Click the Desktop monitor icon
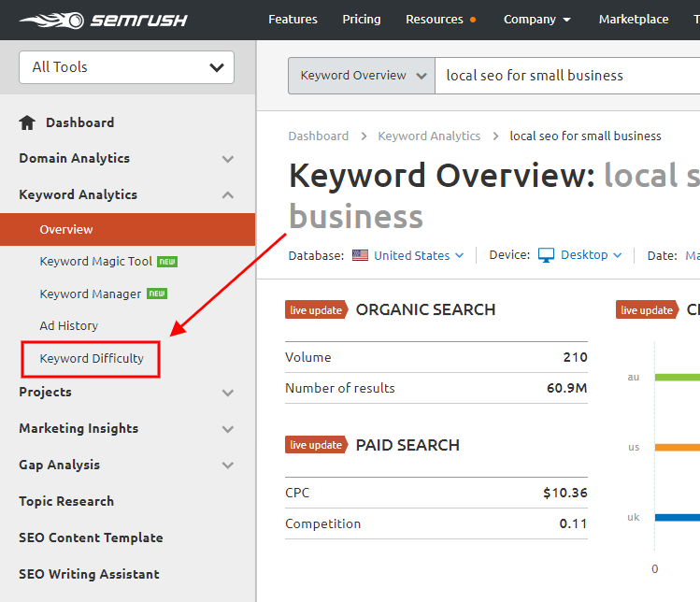700x602 pixels. [546, 255]
